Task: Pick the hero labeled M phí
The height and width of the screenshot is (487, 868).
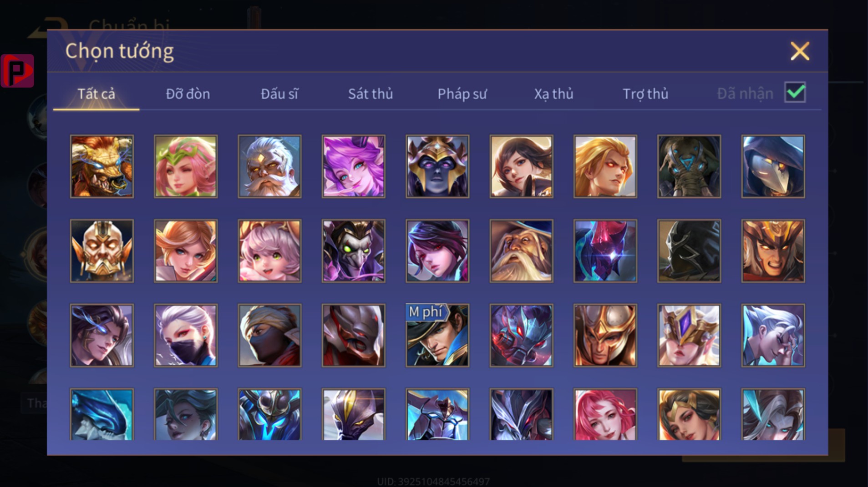Action: point(437,335)
